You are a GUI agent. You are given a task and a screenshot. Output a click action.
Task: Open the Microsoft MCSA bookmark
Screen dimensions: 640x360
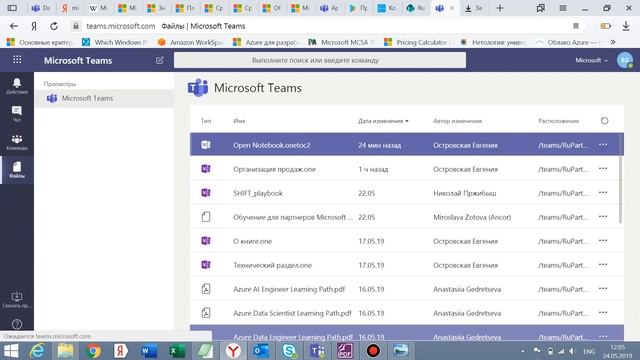pyautogui.click(x=341, y=42)
